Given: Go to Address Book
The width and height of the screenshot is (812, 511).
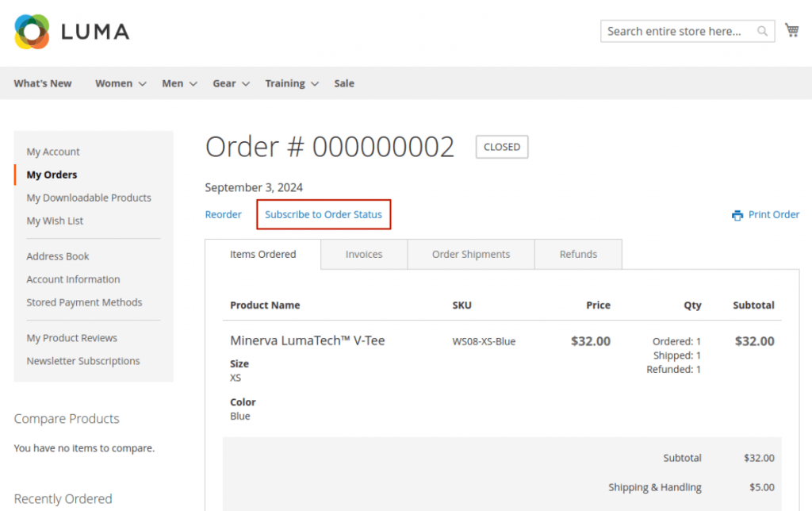Looking at the screenshot, I should pyautogui.click(x=57, y=256).
